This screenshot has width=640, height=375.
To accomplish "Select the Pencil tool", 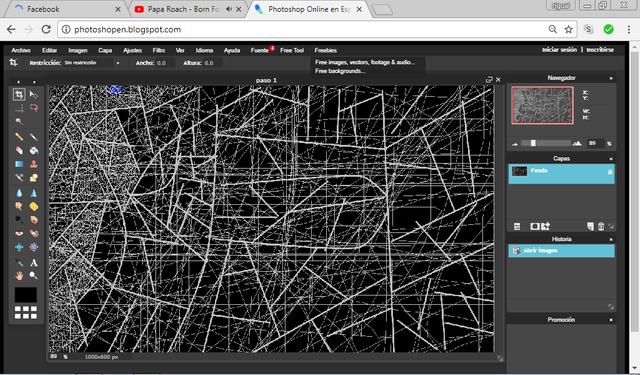I will pyautogui.click(x=19, y=137).
